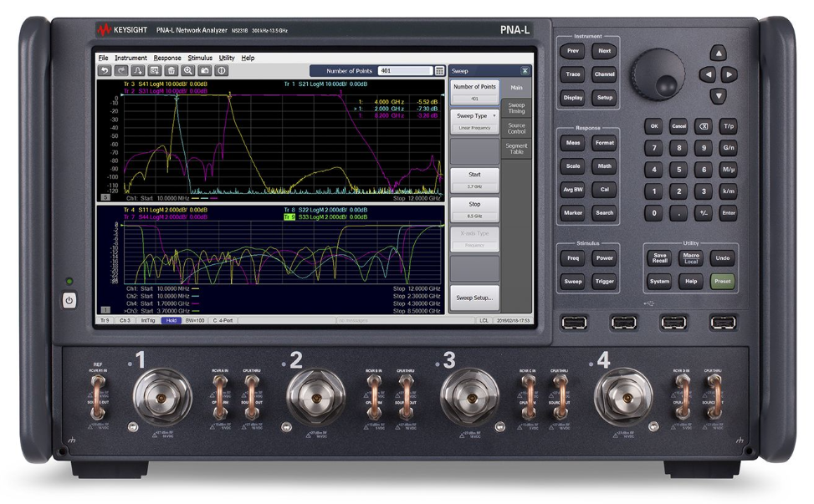Hit the backspace key on the keypad
Viewport: 814px width, 504px height.
tap(704, 126)
